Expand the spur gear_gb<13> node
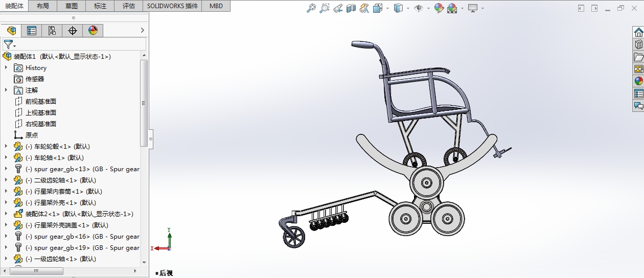The width and height of the screenshot is (644, 278). pyautogui.click(x=6, y=169)
